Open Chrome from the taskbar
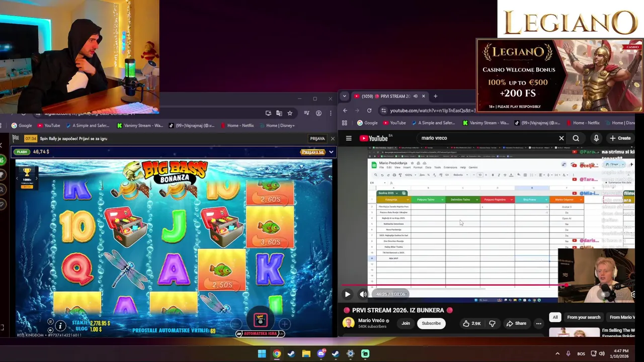This screenshot has height=362, width=644. point(276,353)
